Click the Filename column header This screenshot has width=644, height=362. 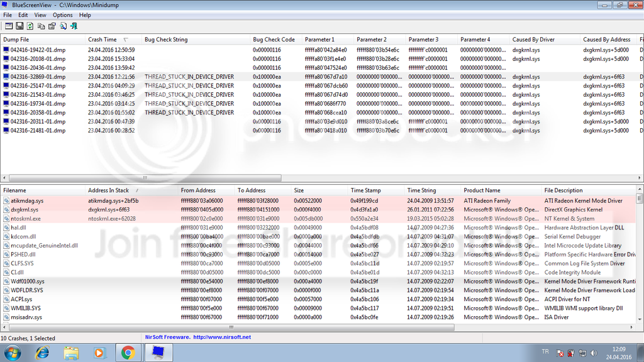pyautogui.click(x=42, y=190)
